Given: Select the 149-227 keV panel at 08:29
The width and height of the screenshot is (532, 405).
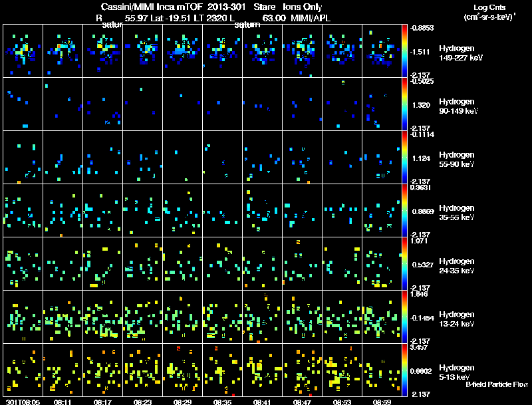Looking at the screenshot, I should [182, 51].
